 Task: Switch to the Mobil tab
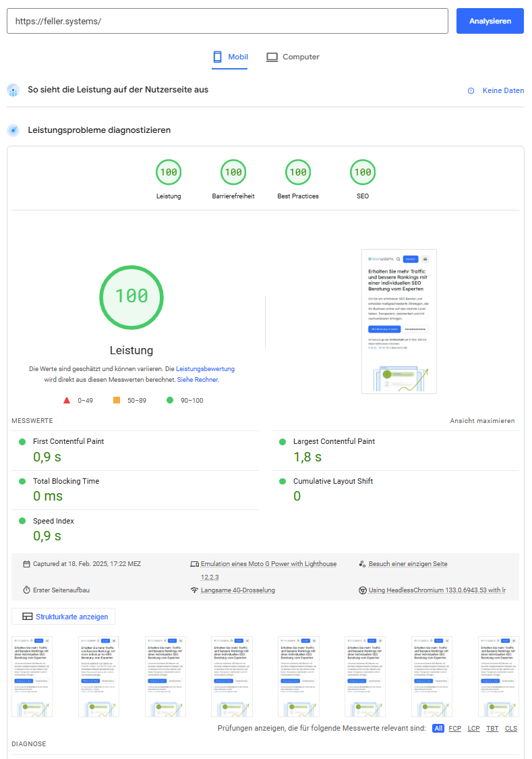click(x=230, y=57)
